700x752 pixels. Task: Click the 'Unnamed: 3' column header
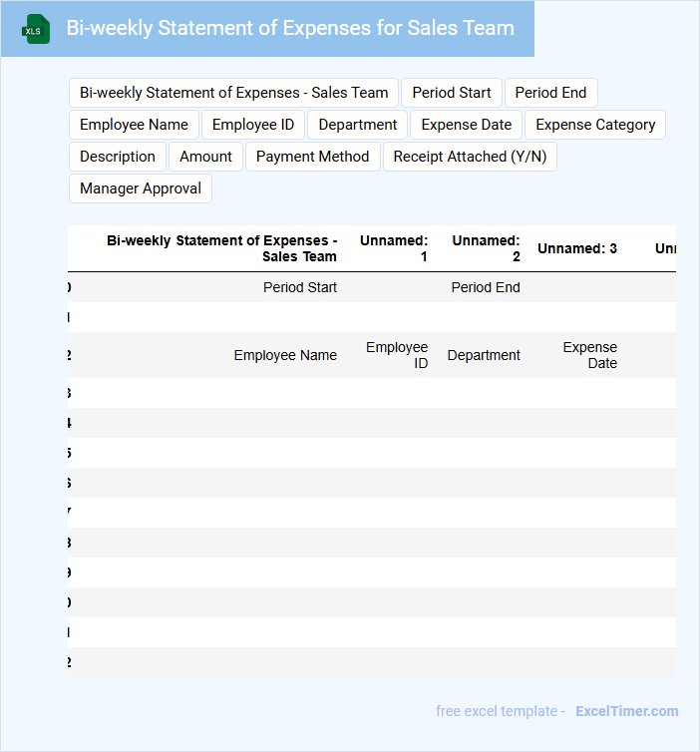click(577, 248)
